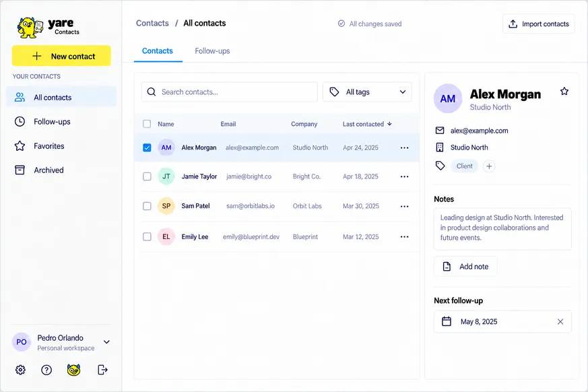Open settings via the gear icon
Screen dimensions: 588x392
pos(20,370)
